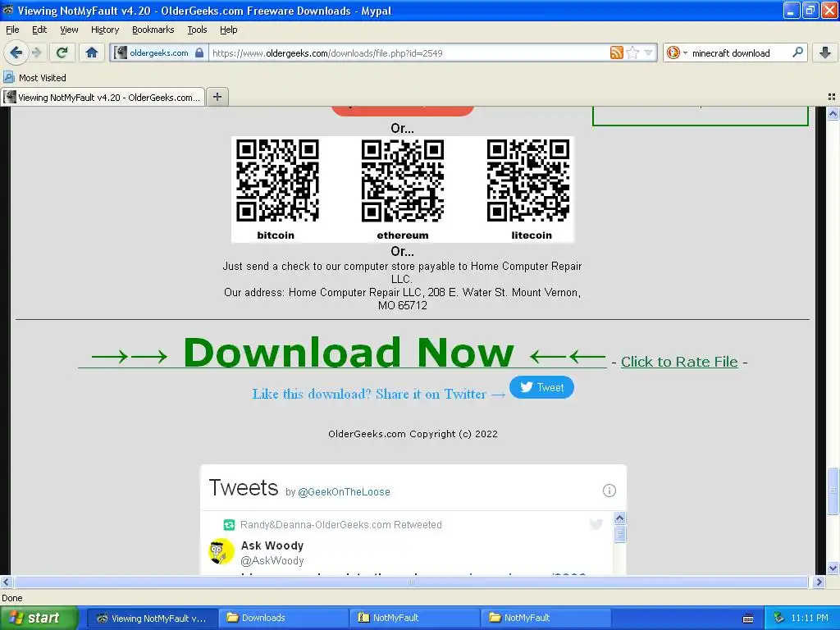This screenshot has height=630, width=840.
Task: Select the Viewing NotMyFault v4.20 tab
Action: [103, 97]
